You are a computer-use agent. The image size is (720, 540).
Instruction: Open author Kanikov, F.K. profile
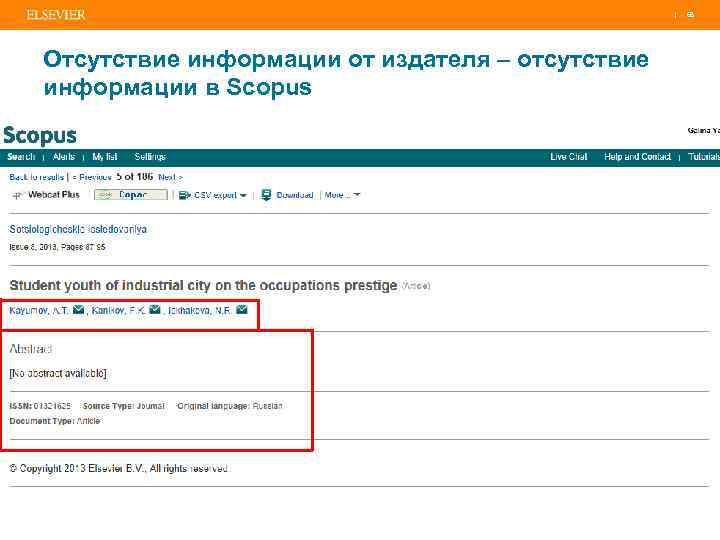point(118,310)
